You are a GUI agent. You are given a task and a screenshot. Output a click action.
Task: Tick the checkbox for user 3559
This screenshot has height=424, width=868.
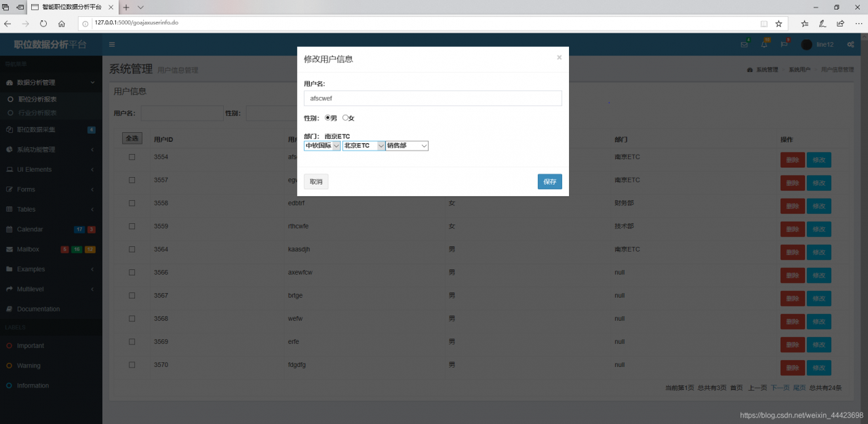tap(132, 226)
